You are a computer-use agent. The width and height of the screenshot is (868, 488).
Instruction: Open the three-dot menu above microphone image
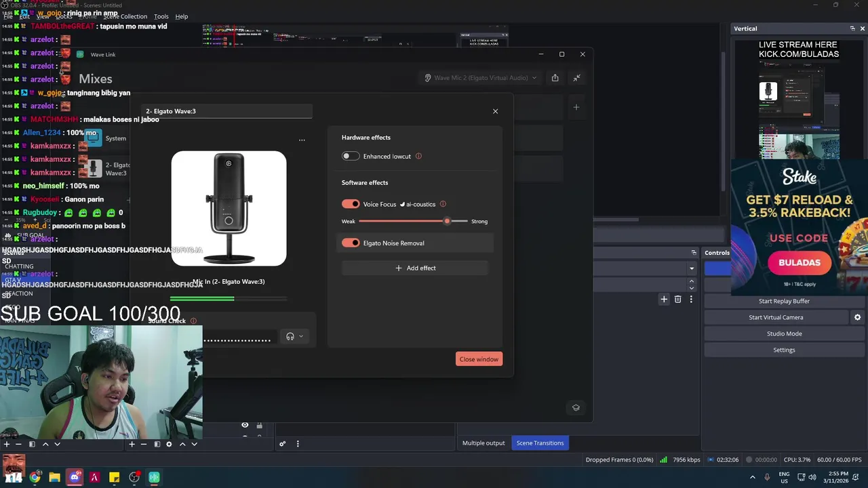coord(302,140)
